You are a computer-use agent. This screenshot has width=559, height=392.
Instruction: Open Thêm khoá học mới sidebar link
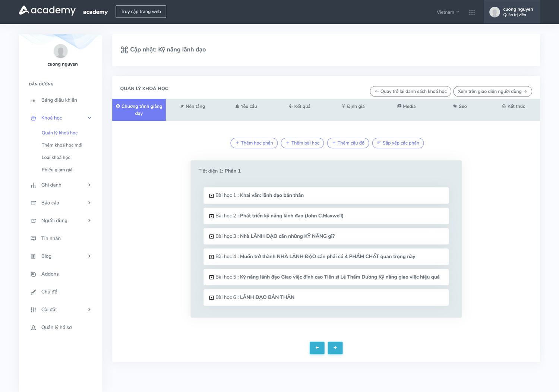click(x=62, y=145)
